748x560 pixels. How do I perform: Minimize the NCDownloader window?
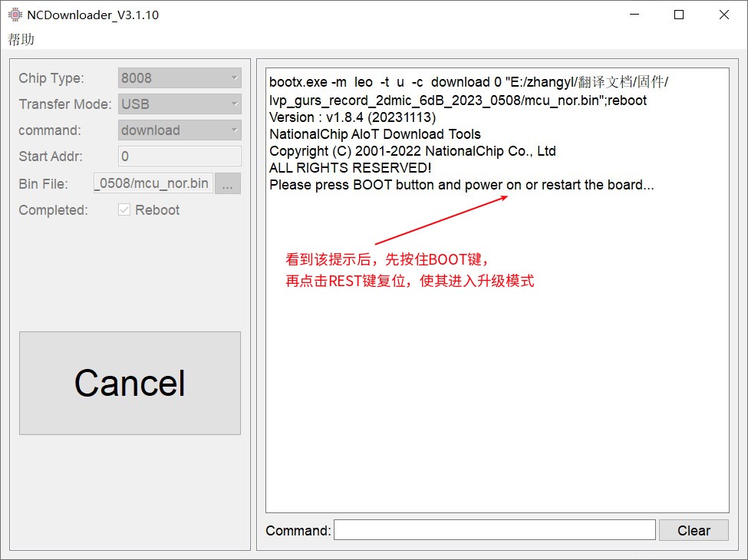coord(634,15)
